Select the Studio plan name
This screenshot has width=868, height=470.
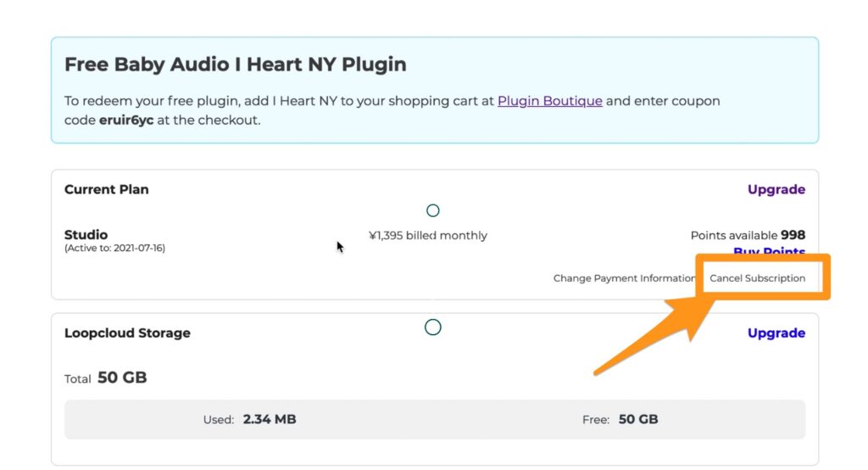86,235
